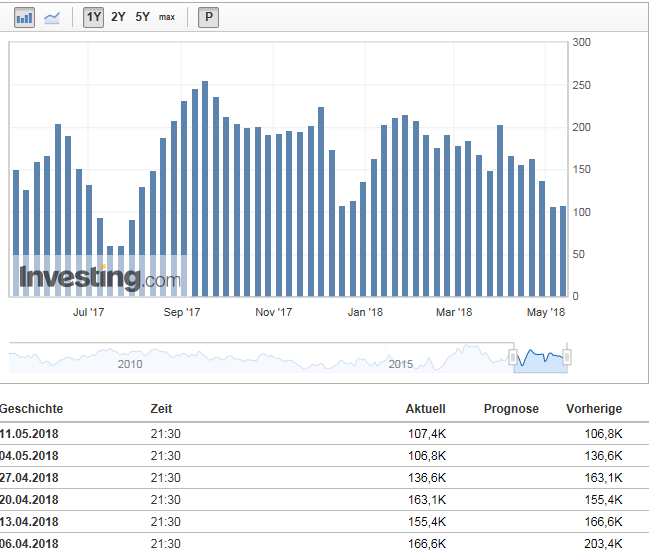Click the Sep '17 axis label
Viewport: 650px width, 556px height.
pyautogui.click(x=182, y=312)
